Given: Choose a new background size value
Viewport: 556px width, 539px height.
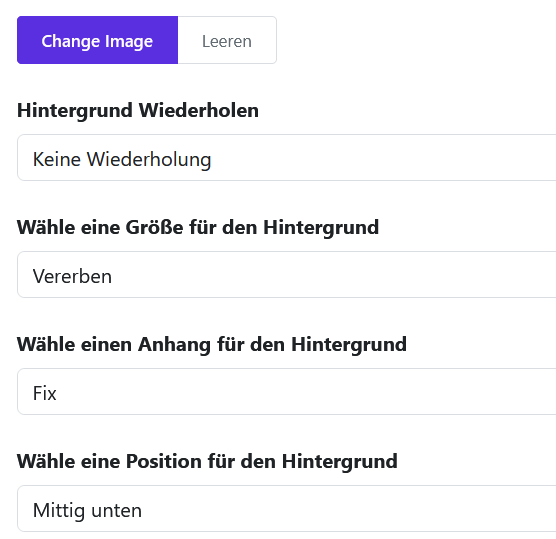Looking at the screenshot, I should tap(287, 274).
